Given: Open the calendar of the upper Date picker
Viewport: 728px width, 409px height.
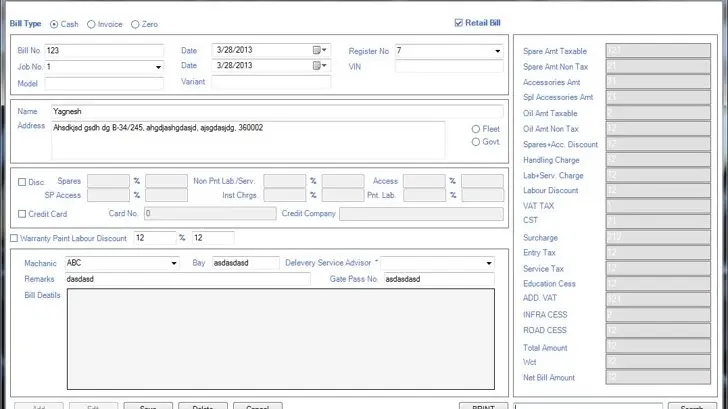Looking at the screenshot, I should coord(319,50).
